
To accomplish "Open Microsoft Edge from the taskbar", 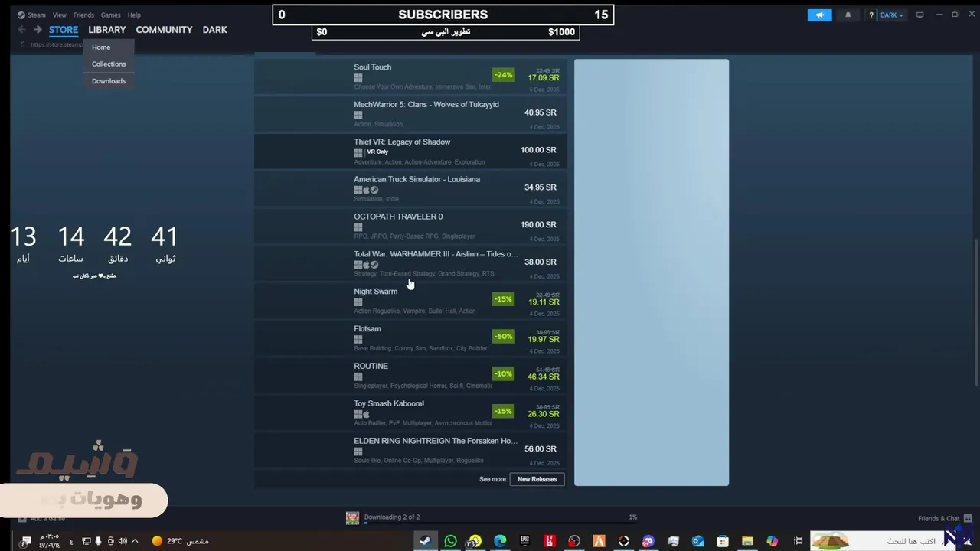I will [x=500, y=541].
